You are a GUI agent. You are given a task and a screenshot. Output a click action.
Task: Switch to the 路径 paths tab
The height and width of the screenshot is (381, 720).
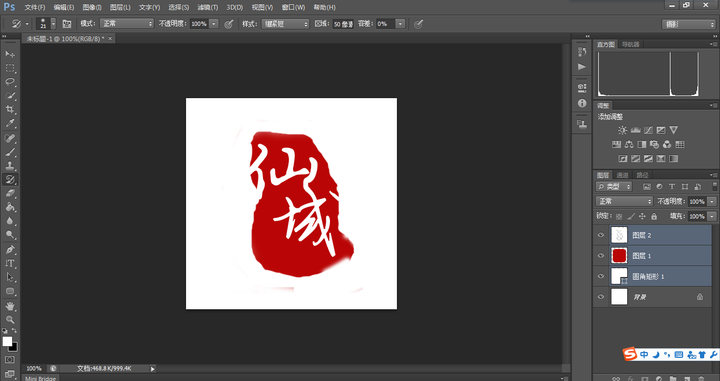tap(642, 175)
